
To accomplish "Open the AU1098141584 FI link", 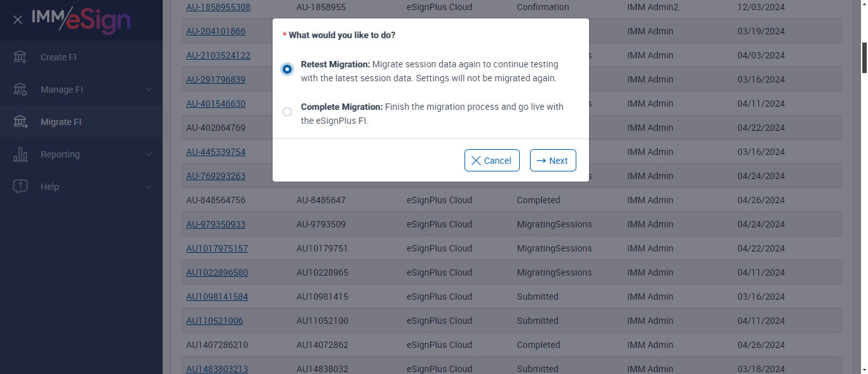I will click(217, 297).
